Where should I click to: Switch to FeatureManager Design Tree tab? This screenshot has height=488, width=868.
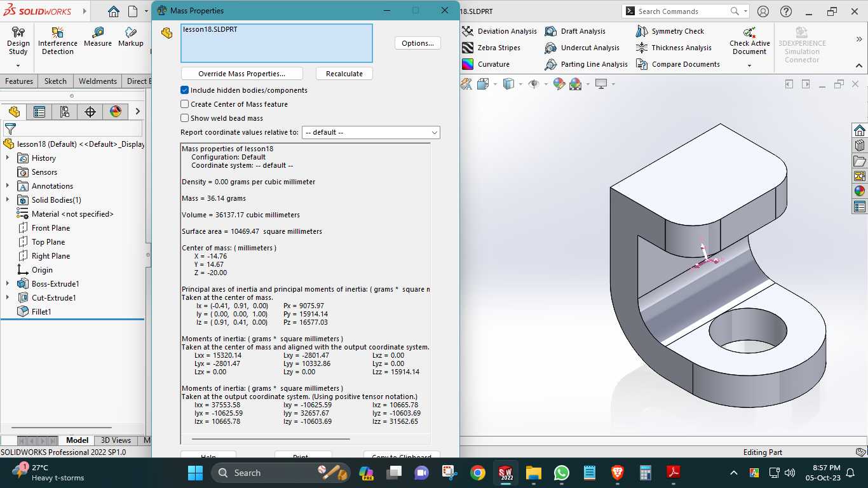14,112
